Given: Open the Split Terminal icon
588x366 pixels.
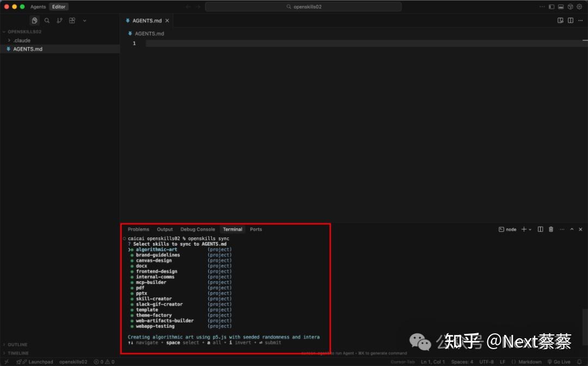Looking at the screenshot, I should (539, 229).
